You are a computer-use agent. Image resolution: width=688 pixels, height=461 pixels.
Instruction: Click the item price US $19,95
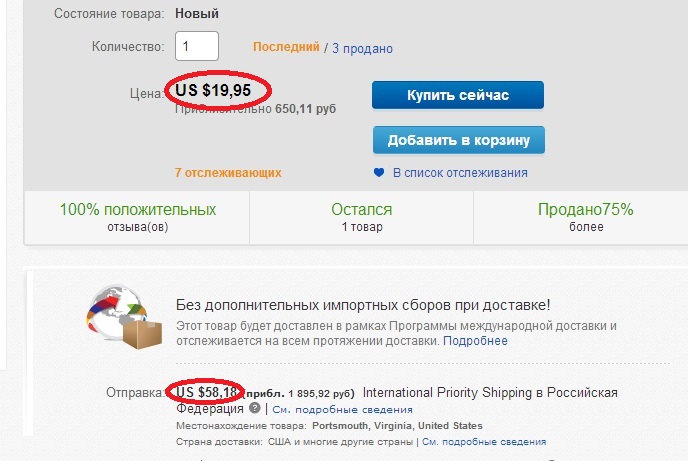coord(220,92)
